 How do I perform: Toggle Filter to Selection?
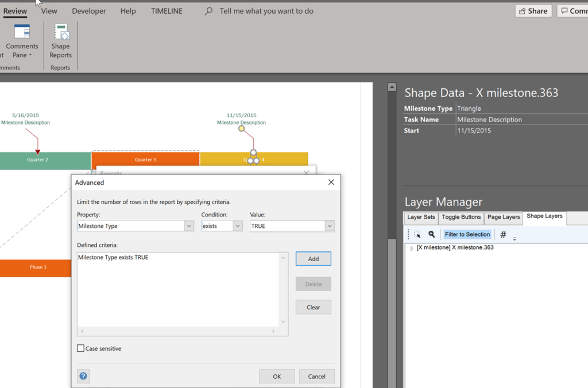[x=467, y=234]
